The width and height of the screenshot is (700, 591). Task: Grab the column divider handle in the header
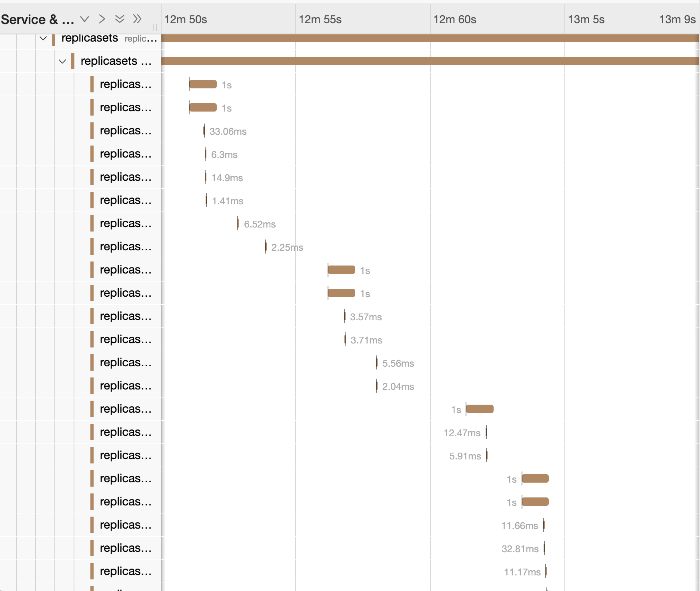tap(155, 28)
